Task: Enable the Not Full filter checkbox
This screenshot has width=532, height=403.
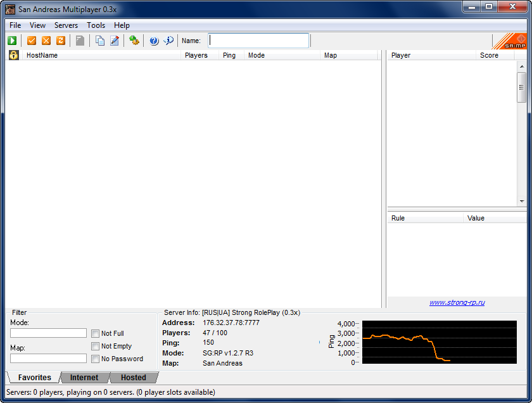Action: 96,333
